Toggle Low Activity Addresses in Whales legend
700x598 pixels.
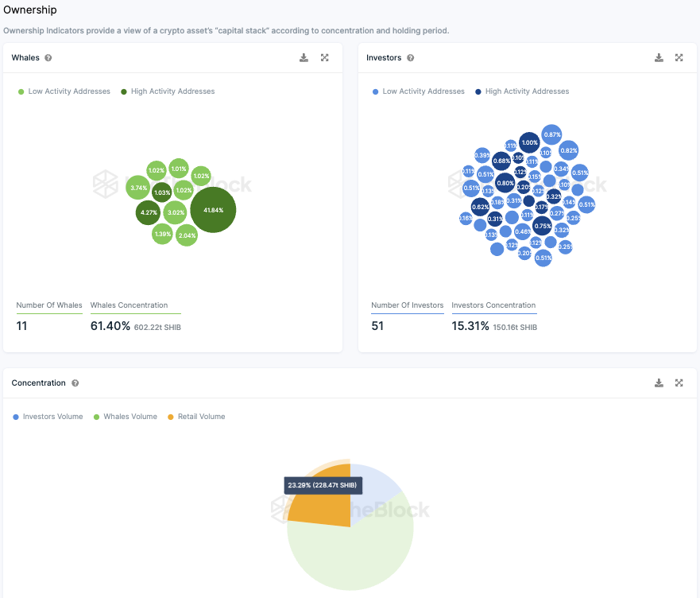point(64,91)
